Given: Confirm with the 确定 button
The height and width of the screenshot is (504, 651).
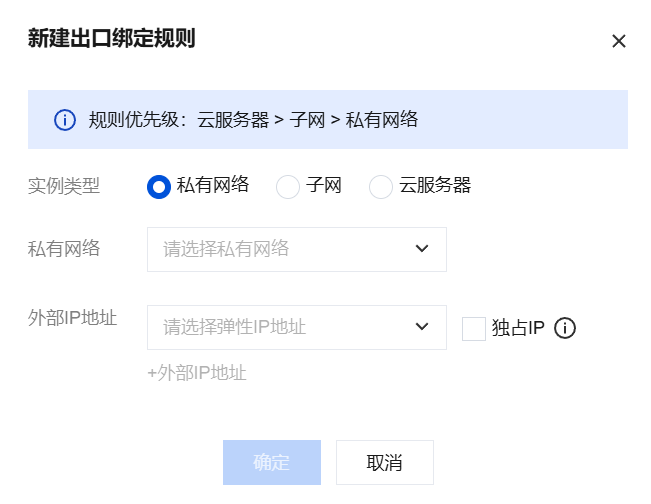Looking at the screenshot, I should tap(272, 462).
